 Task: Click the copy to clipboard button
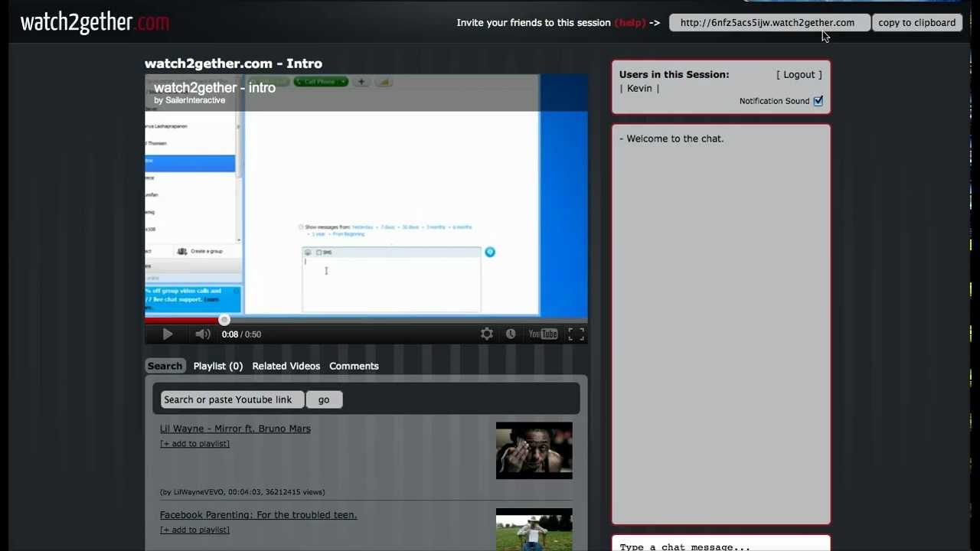point(916,22)
